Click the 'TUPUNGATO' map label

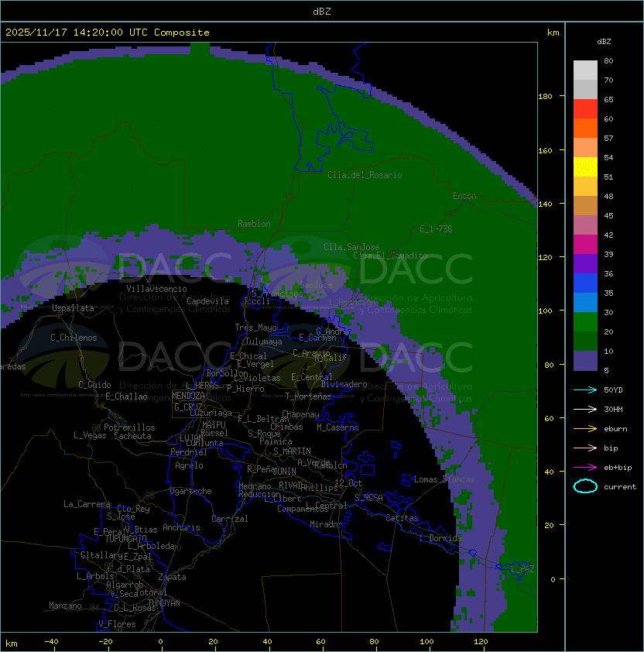pos(125,538)
